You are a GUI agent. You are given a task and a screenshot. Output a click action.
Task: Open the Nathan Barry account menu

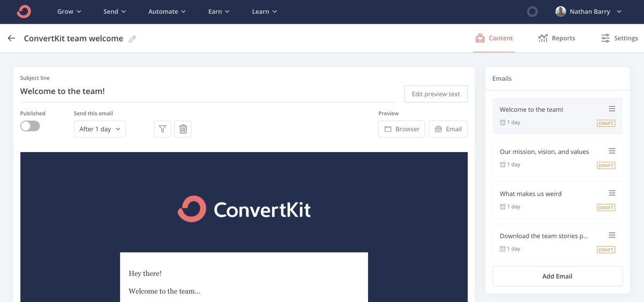589,11
